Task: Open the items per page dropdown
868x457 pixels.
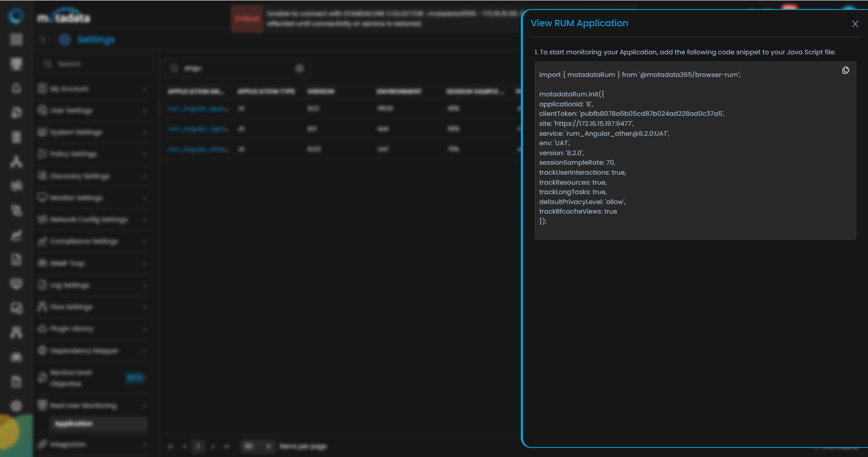Action: (257, 447)
